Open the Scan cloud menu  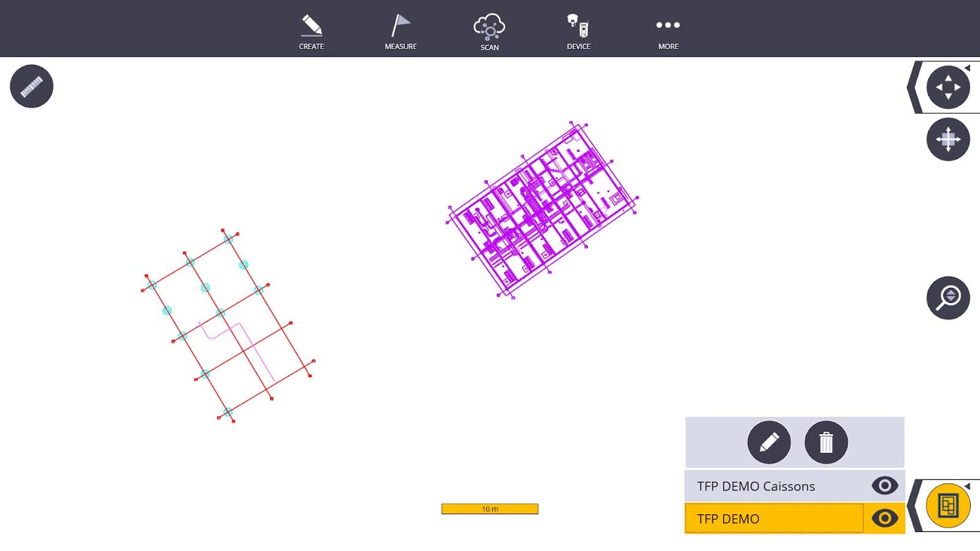(489, 32)
